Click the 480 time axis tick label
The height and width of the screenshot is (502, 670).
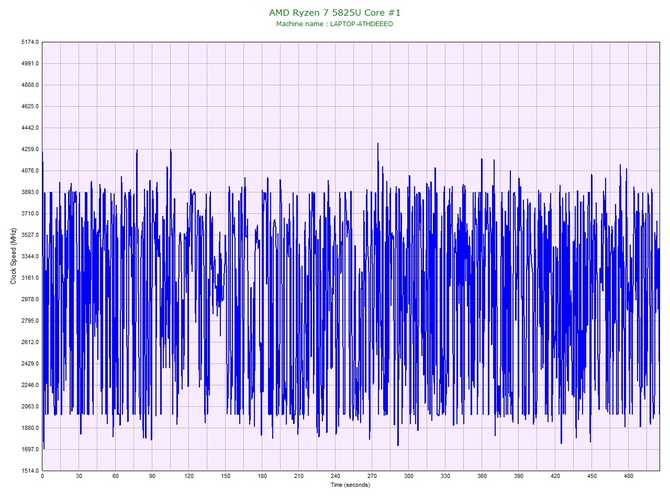point(629,476)
